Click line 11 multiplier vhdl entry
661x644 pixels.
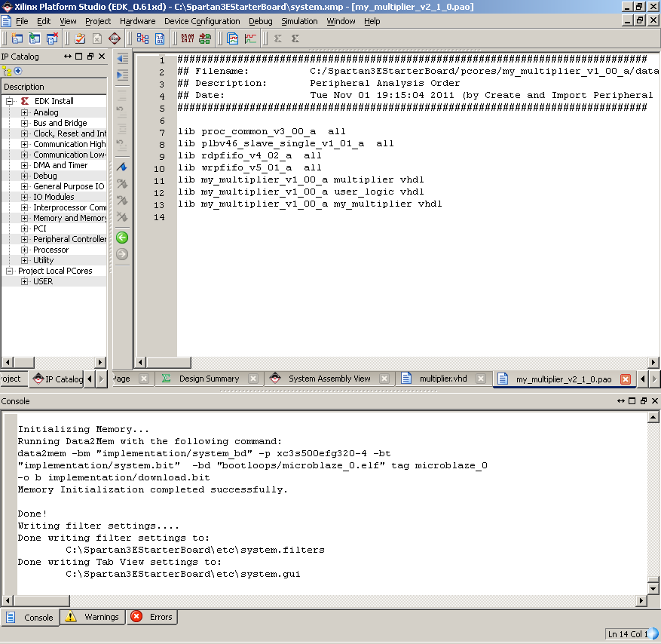[x=301, y=179]
